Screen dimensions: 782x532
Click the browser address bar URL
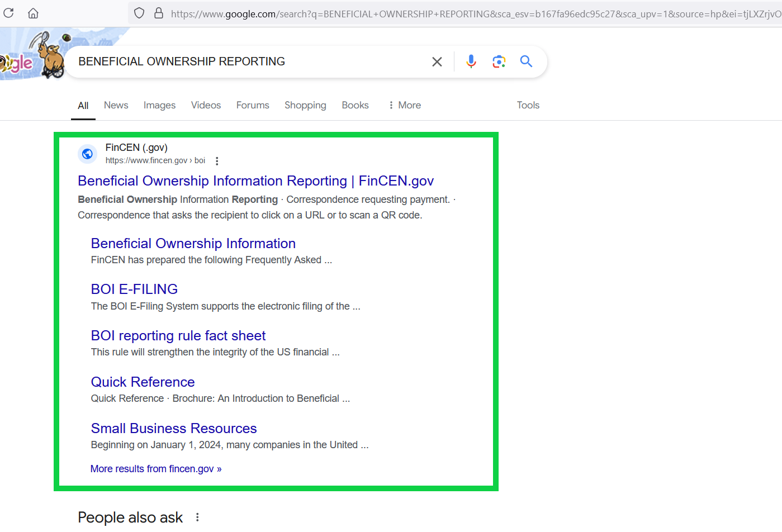(x=475, y=14)
